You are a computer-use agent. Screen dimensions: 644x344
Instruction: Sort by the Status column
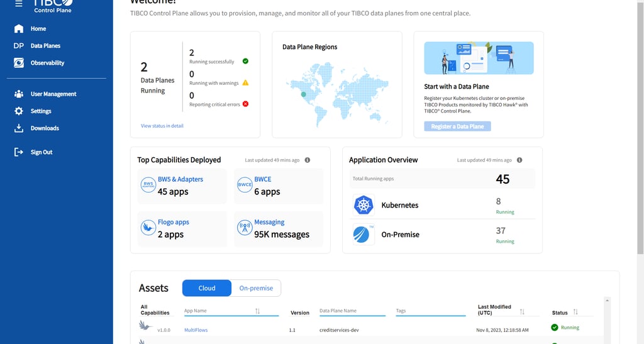(x=575, y=312)
